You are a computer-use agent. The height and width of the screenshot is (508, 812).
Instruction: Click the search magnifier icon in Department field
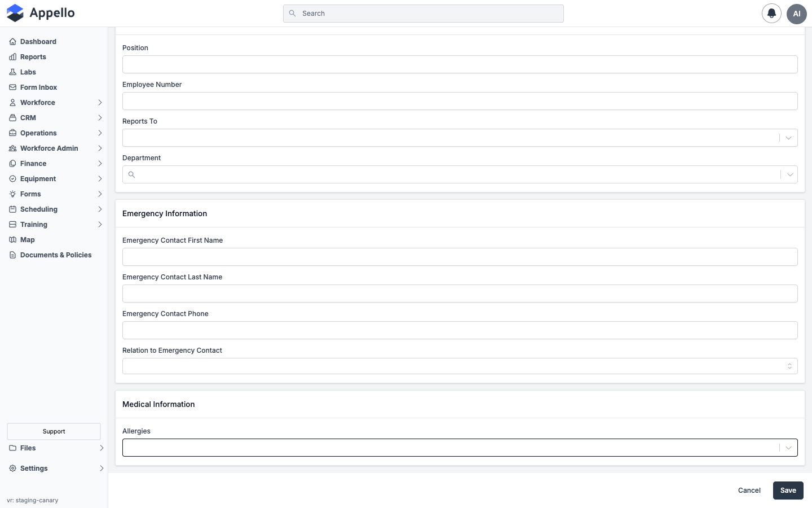point(131,174)
